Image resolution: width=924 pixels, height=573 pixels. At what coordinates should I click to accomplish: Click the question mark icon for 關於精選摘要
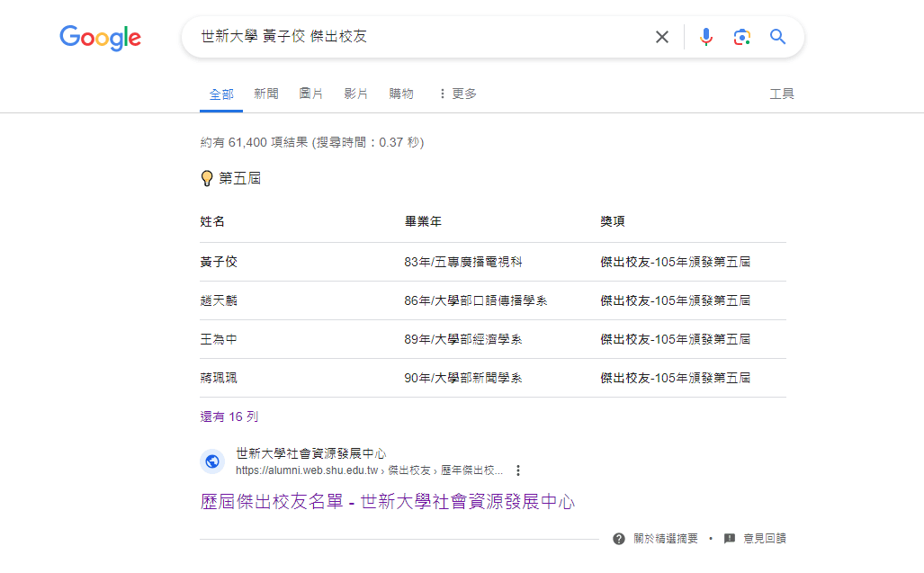tap(619, 539)
